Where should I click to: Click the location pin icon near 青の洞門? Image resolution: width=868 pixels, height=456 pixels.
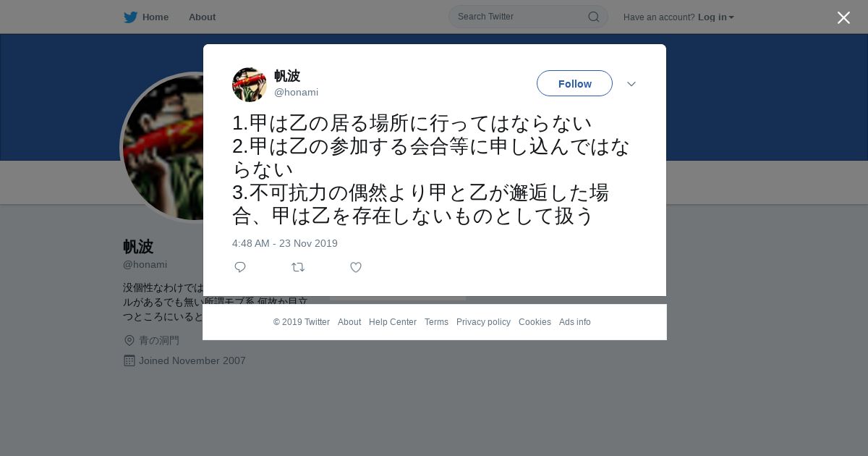pos(129,340)
